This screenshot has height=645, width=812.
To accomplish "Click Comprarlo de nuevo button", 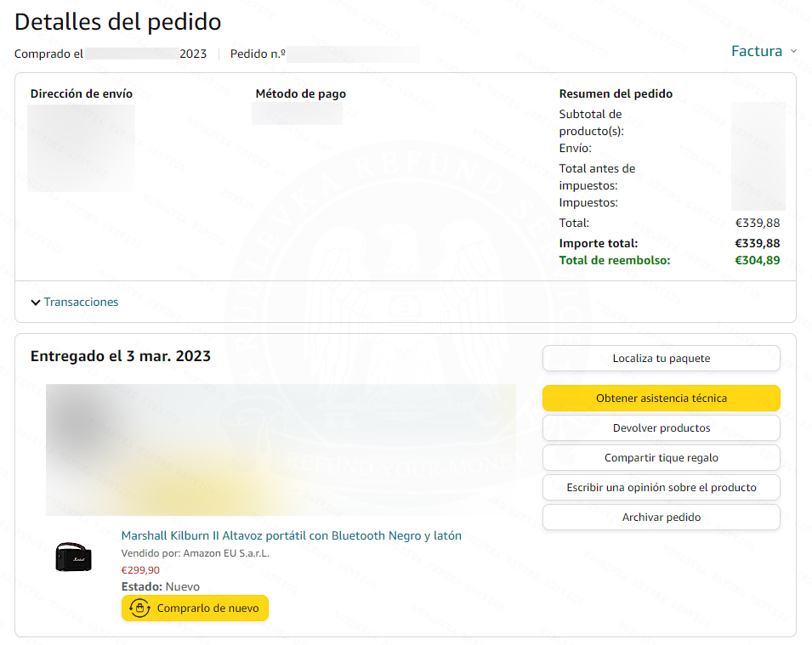I will coord(195,608).
